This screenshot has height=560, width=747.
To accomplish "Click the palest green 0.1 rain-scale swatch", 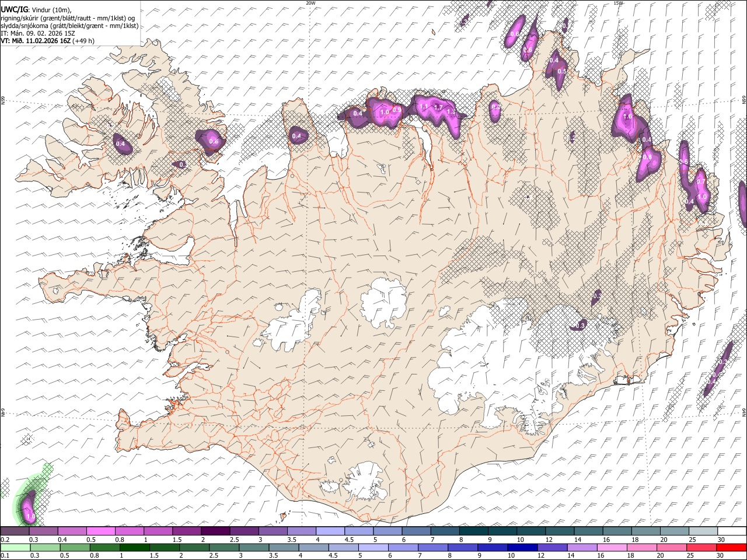I will [x=15, y=547].
